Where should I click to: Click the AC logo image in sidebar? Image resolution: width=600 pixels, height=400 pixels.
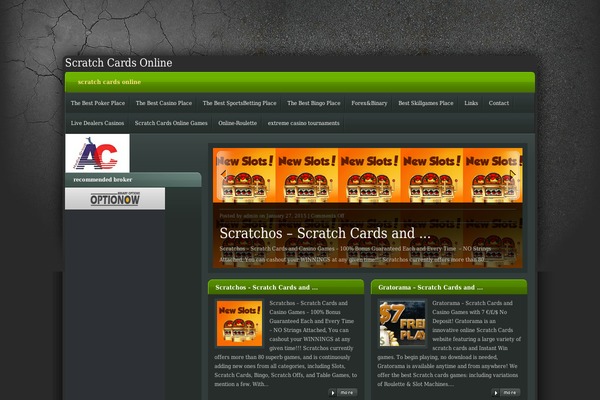pyautogui.click(x=97, y=153)
